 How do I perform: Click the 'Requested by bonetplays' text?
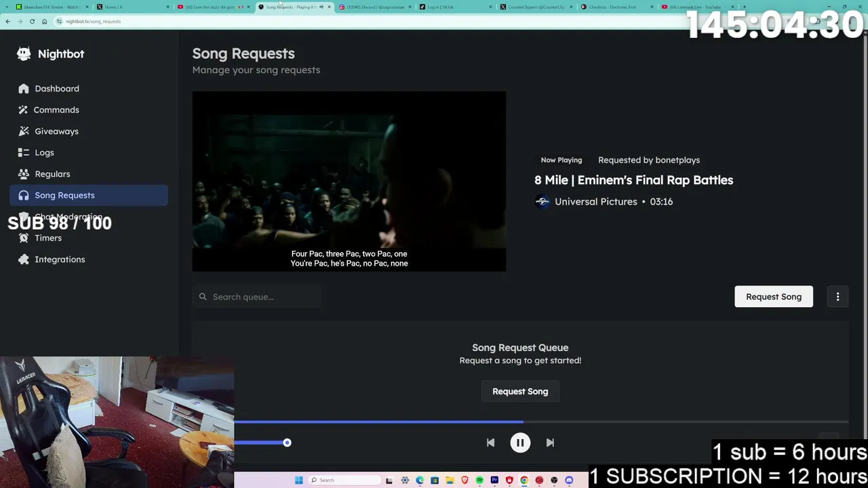(x=649, y=160)
